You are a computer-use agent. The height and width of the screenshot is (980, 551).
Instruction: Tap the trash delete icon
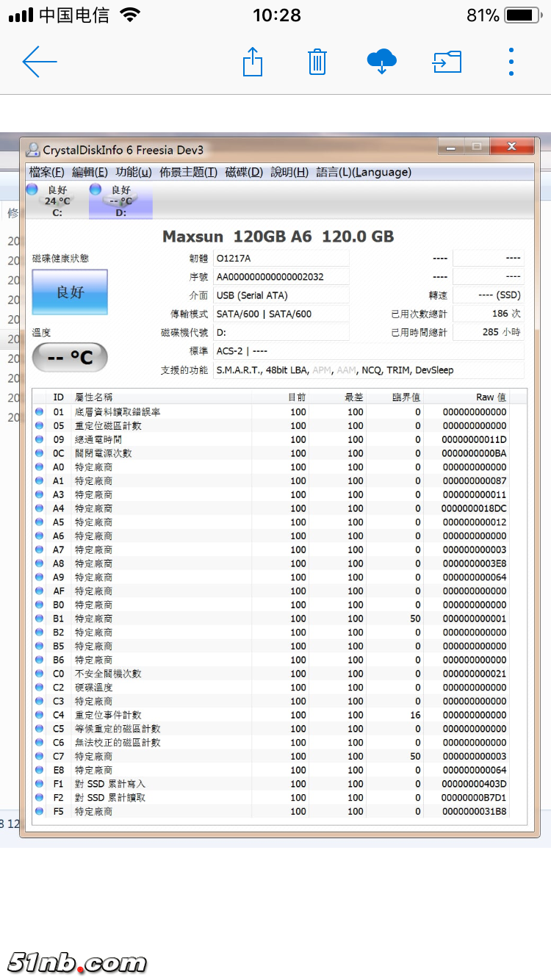(x=317, y=62)
